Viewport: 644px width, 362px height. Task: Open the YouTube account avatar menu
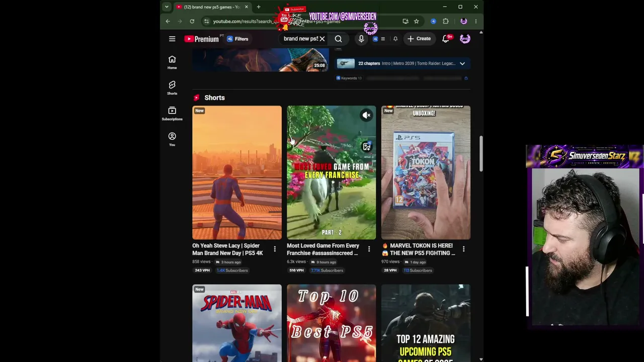pos(465,39)
